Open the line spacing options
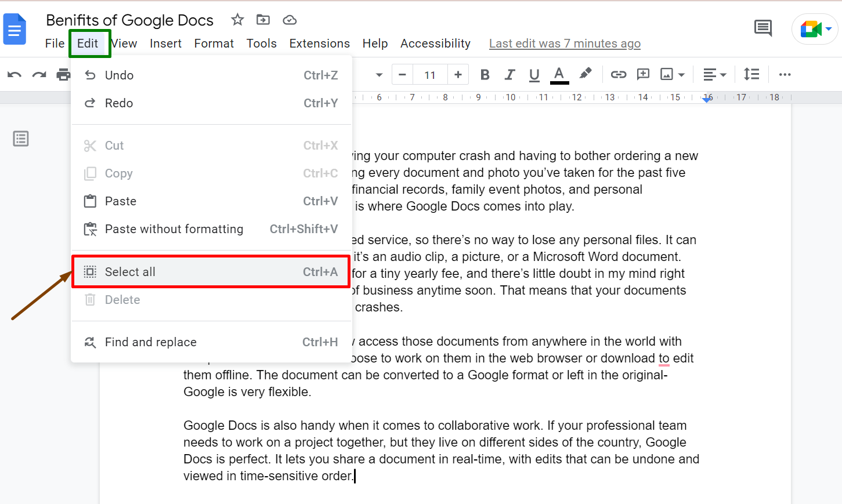Viewport: 842px width, 504px height. tap(751, 74)
